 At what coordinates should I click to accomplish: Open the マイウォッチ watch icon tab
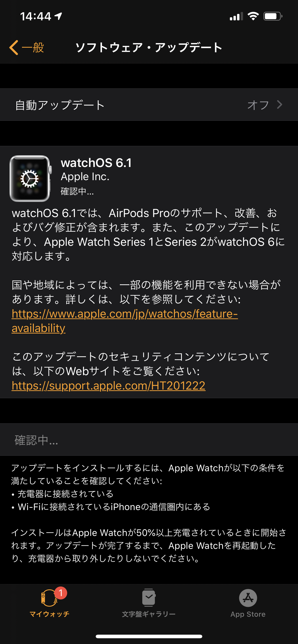click(49, 598)
